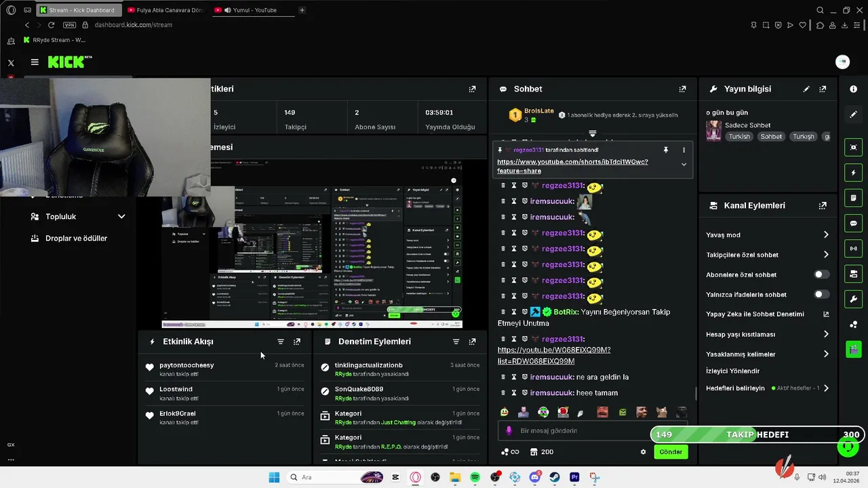The image size is (868, 488).
Task: Open browser extensions puzzle icon
Action: coord(820,25)
